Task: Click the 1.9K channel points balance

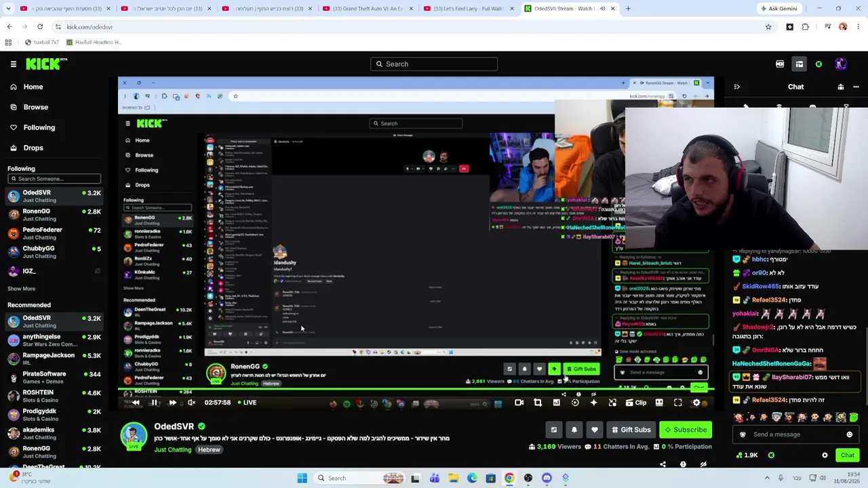Action: point(747,455)
